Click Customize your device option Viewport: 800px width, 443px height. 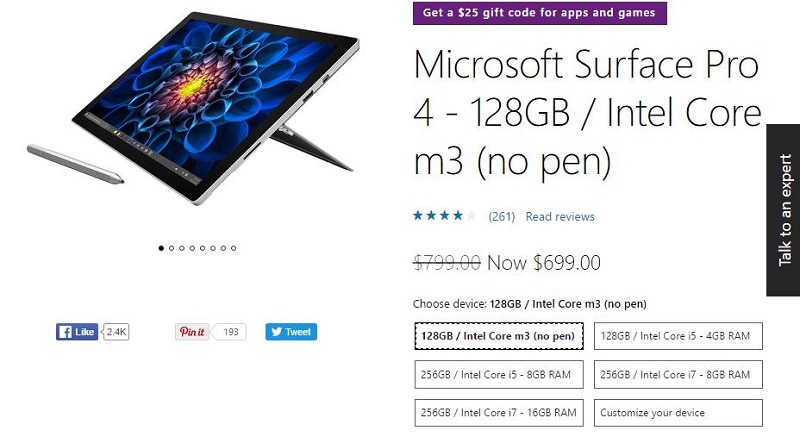[678, 411]
